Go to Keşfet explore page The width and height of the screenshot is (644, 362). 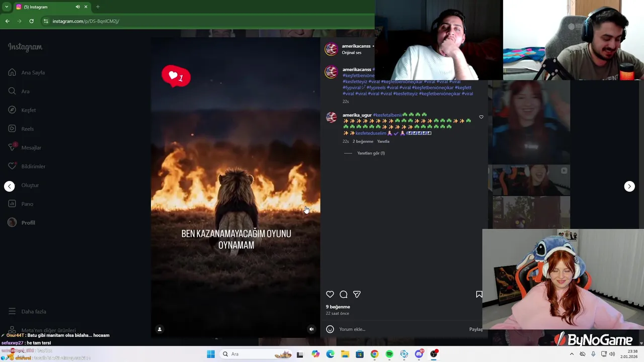click(x=22, y=110)
